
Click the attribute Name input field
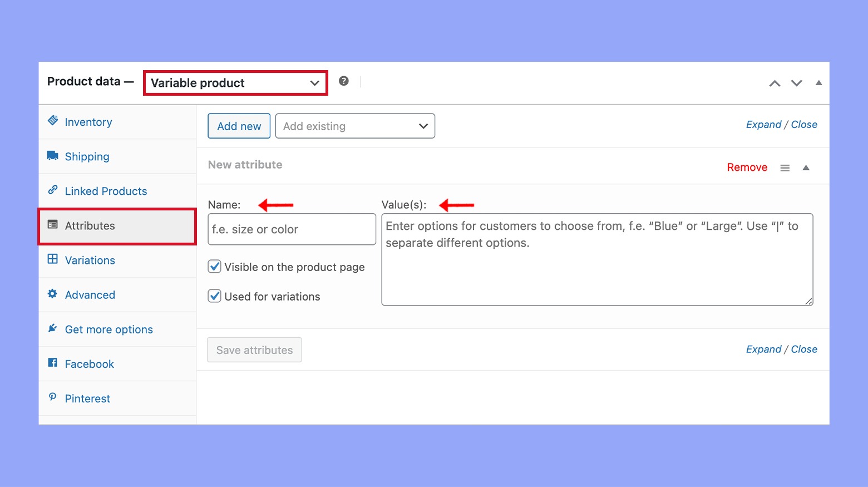[x=292, y=229]
